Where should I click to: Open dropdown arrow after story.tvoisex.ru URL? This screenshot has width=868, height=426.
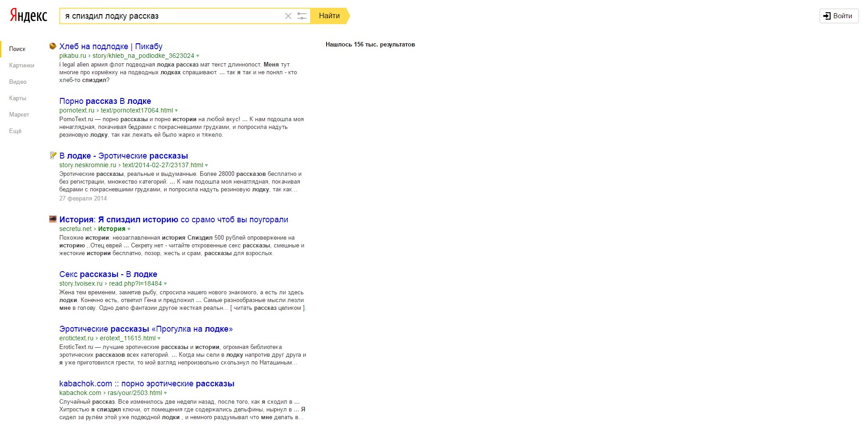click(x=166, y=284)
